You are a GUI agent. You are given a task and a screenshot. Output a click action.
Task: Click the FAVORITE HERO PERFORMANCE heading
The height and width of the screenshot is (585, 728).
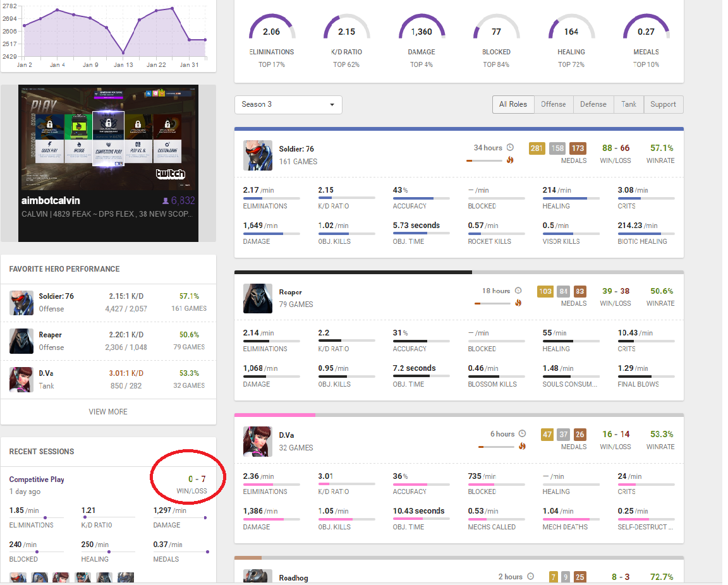click(64, 269)
